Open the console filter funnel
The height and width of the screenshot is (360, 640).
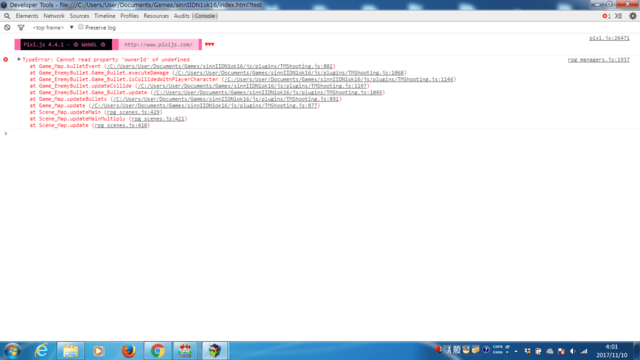(x=21, y=27)
